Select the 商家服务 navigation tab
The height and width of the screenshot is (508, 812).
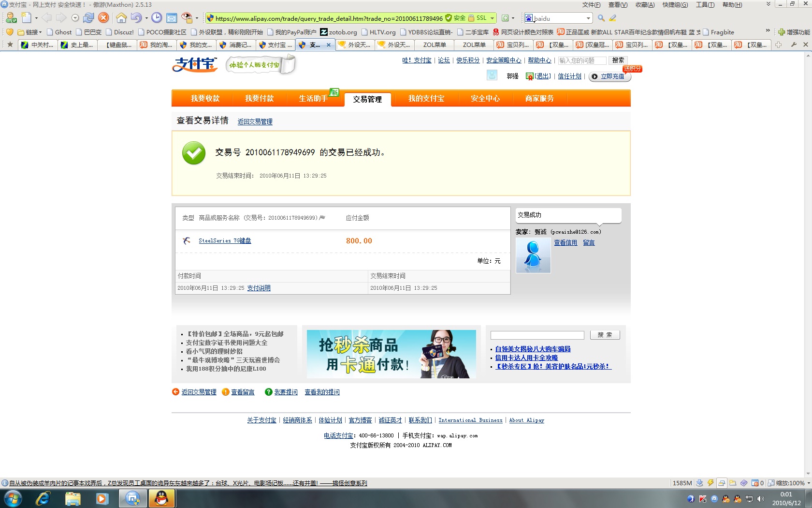[x=539, y=98]
